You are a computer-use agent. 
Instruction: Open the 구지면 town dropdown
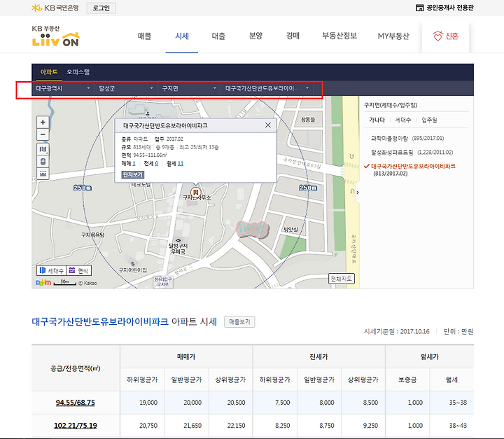[189, 88]
